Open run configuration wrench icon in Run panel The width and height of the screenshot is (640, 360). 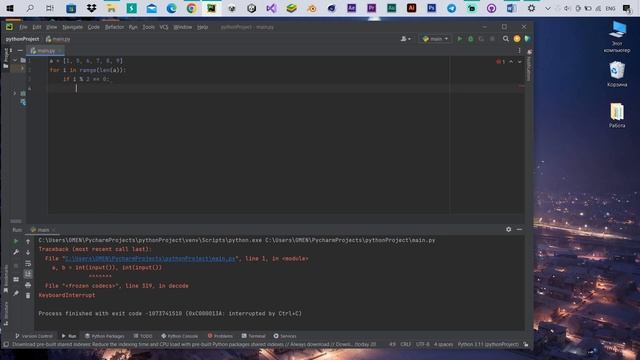[16, 252]
